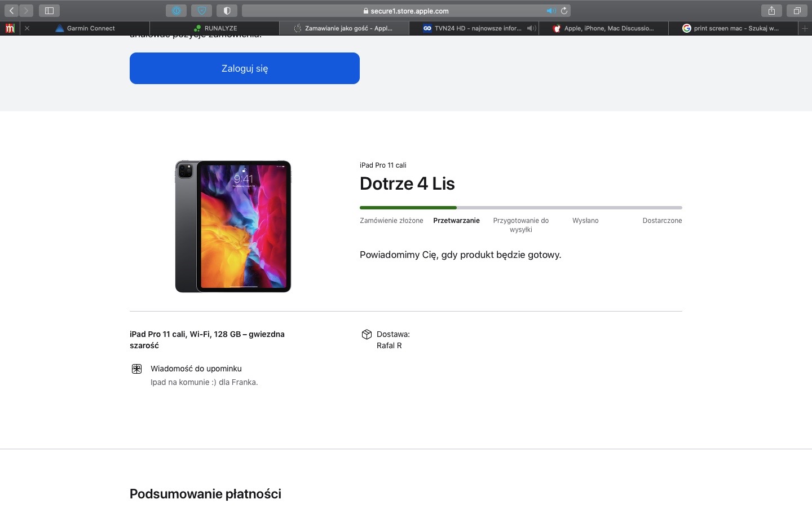The height and width of the screenshot is (508, 812).
Task: Reload the page
Action: [x=564, y=11]
